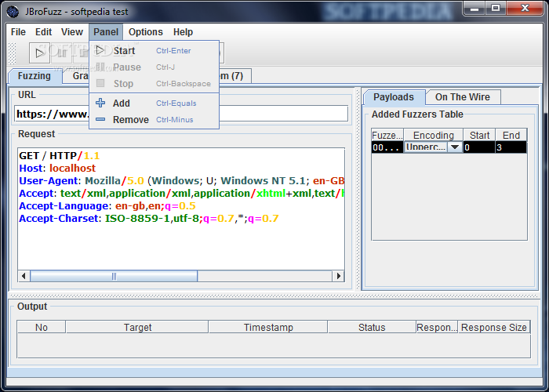The width and height of the screenshot is (549, 392).
Task: Click the URL input field
Action: [181, 114]
